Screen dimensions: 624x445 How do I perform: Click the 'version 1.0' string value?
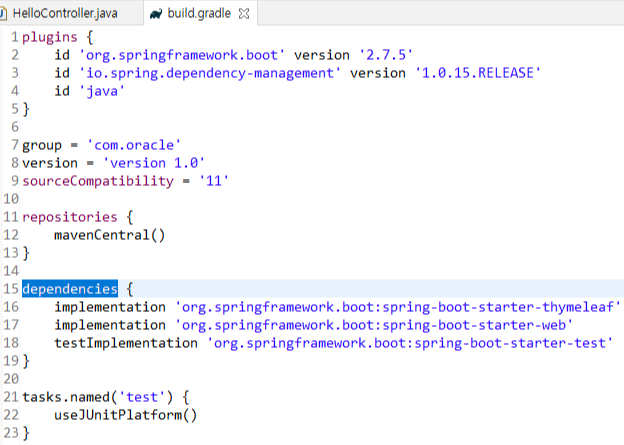pos(154,163)
